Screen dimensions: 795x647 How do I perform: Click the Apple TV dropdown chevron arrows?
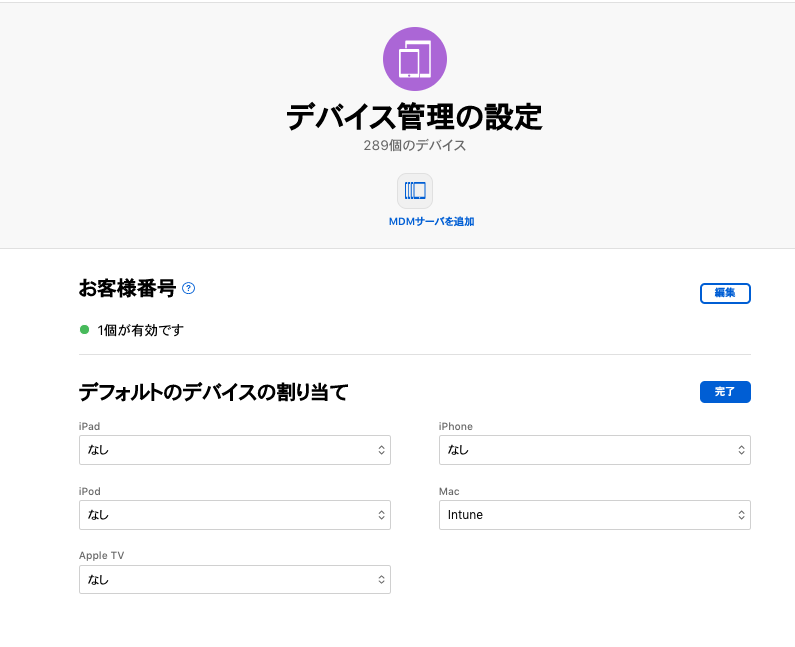(x=381, y=580)
